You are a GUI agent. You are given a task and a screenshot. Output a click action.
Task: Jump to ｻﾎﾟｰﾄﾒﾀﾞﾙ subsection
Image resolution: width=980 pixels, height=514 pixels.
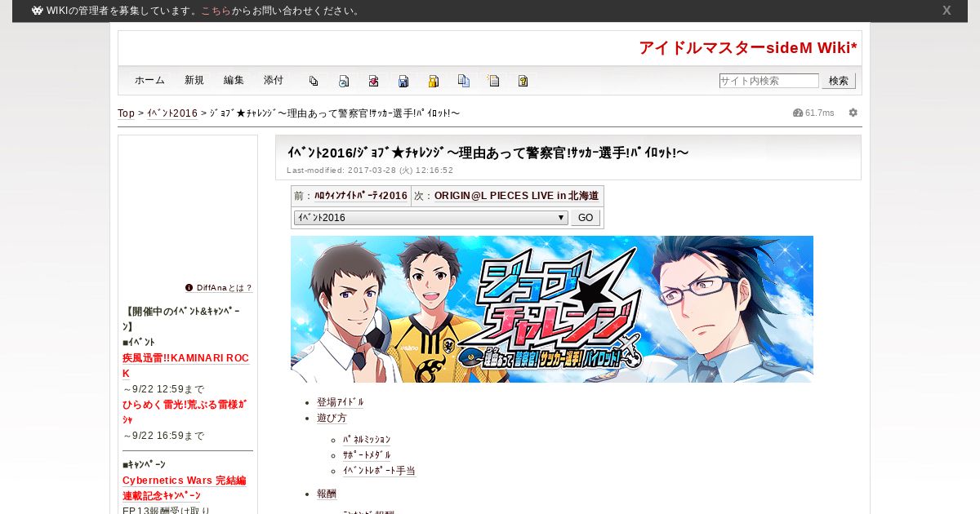click(367, 455)
